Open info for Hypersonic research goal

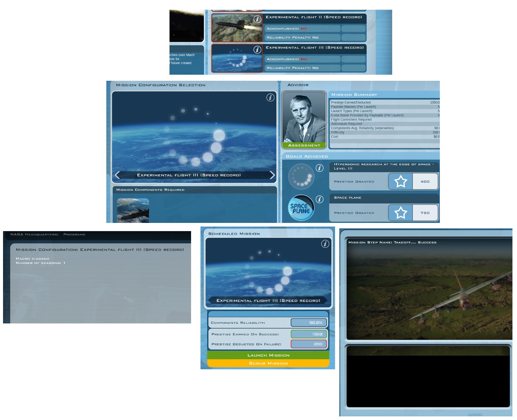coord(320,168)
